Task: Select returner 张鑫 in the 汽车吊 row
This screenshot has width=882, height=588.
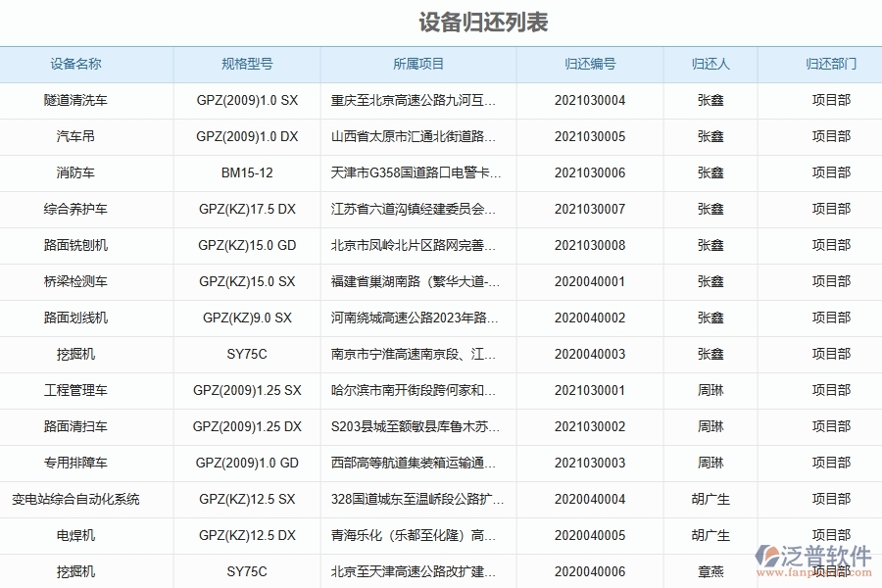Action: point(710,136)
